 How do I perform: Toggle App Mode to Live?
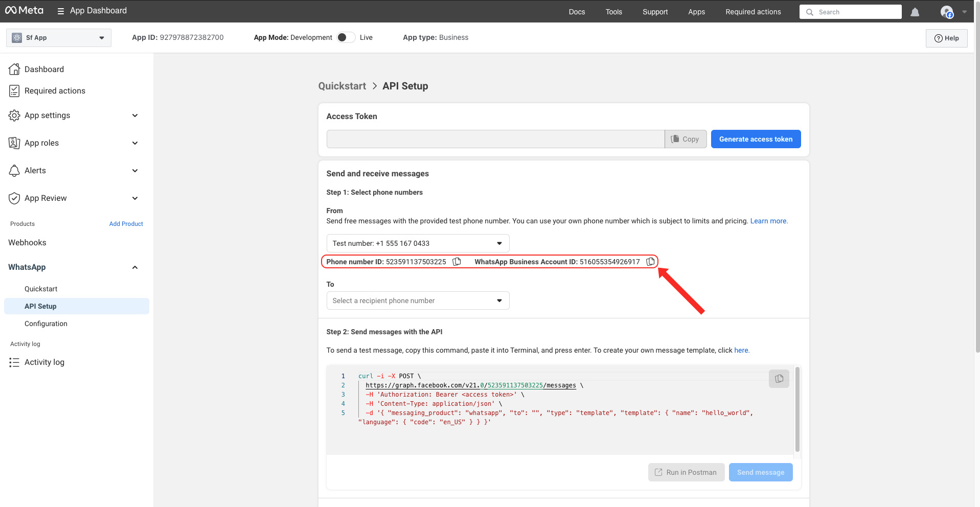point(346,37)
